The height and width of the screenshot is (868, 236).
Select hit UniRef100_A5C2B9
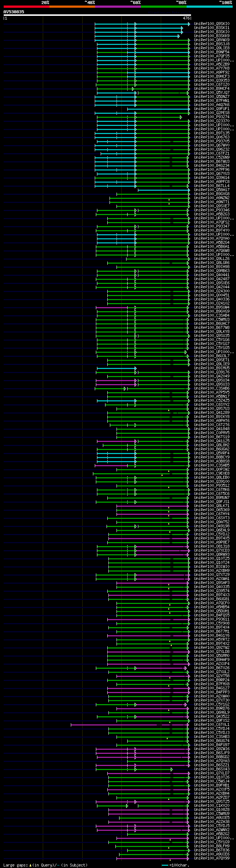pos(212,64)
